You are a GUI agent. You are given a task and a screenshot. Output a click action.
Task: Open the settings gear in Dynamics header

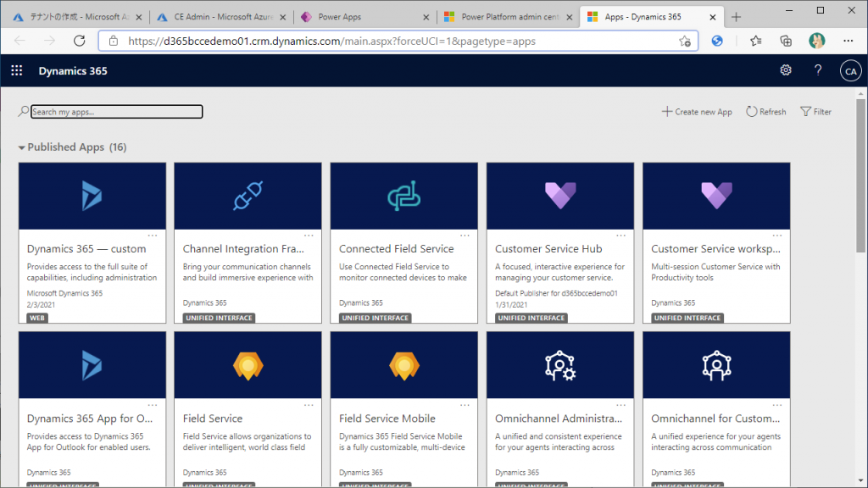tap(786, 70)
